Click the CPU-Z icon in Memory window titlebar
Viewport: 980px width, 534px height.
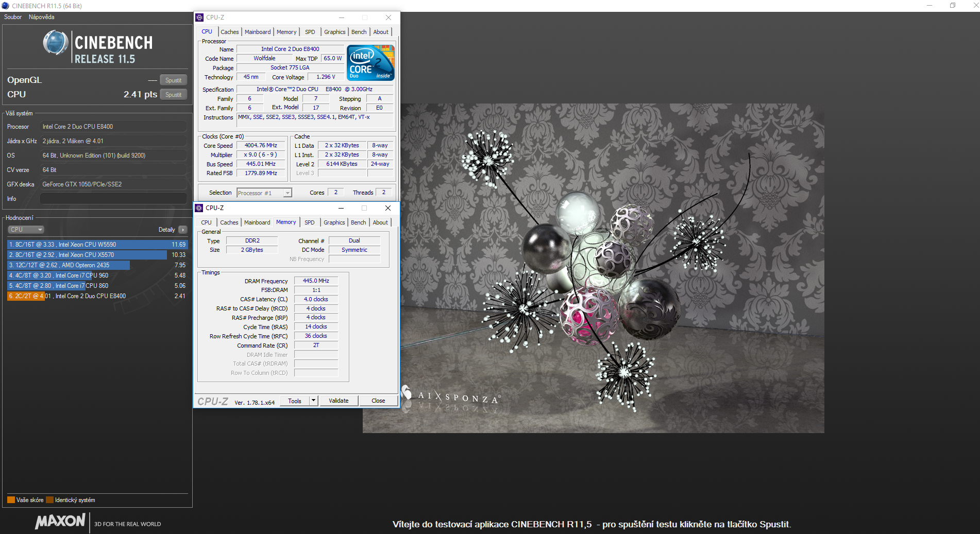coord(199,208)
